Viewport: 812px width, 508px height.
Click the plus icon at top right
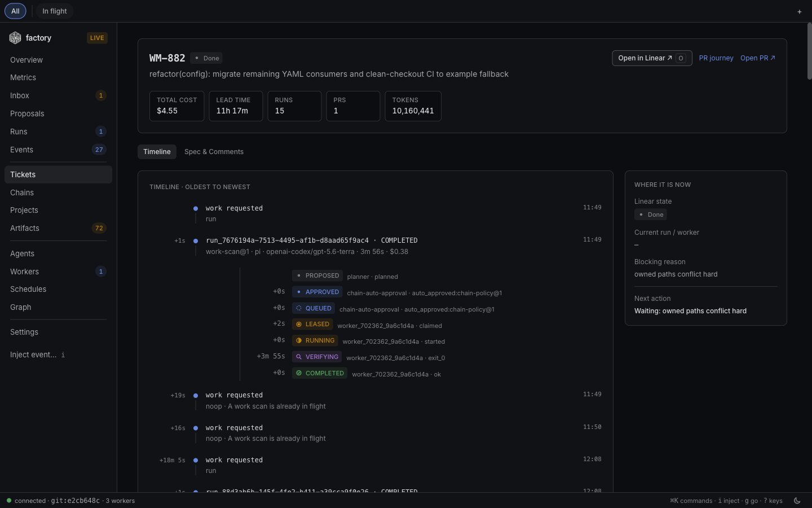pyautogui.click(x=799, y=11)
